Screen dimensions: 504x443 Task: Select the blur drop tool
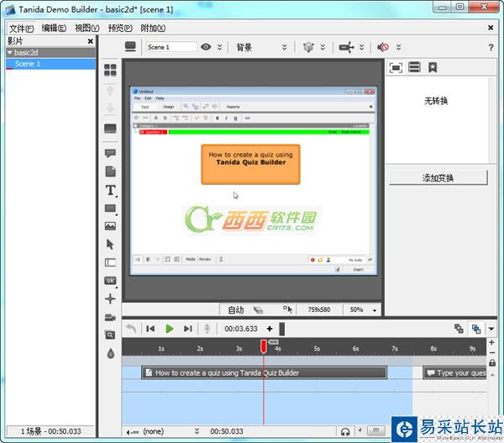(111, 354)
